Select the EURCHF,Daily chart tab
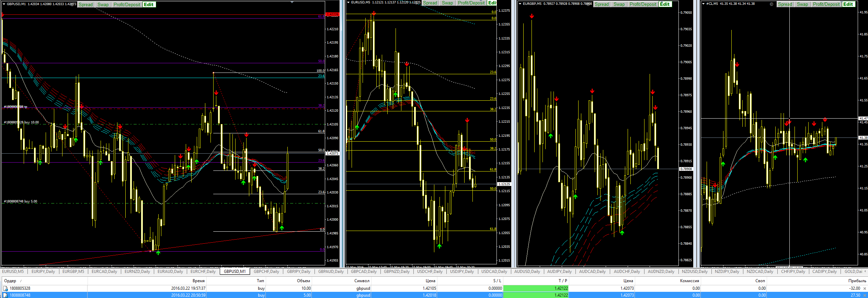 click(203, 272)
